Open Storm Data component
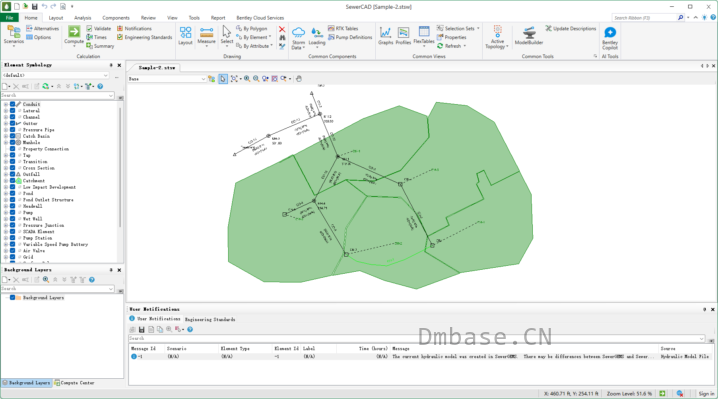Image resolution: width=718 pixels, height=399 pixels. (x=298, y=38)
